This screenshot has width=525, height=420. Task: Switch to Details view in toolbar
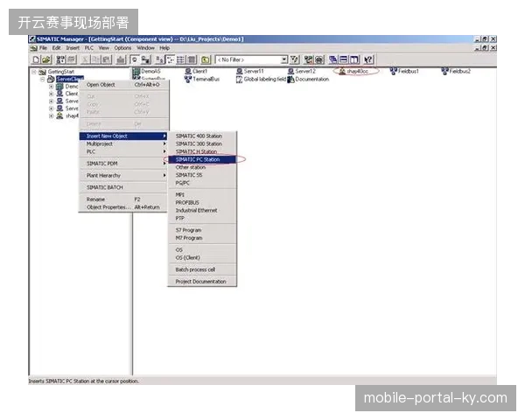192,60
